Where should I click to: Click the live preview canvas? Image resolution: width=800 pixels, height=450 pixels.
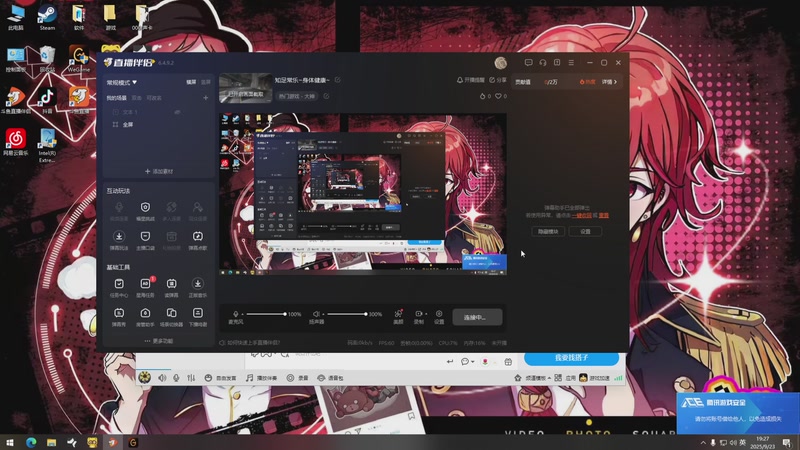[x=363, y=194]
